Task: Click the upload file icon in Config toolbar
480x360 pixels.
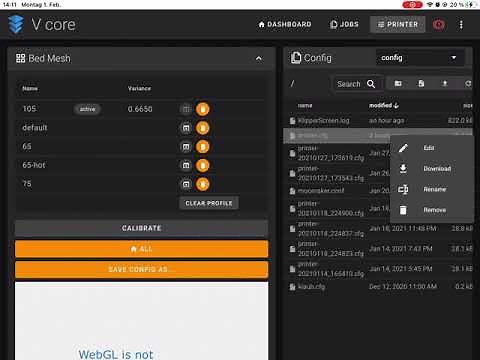Action: pos(445,83)
